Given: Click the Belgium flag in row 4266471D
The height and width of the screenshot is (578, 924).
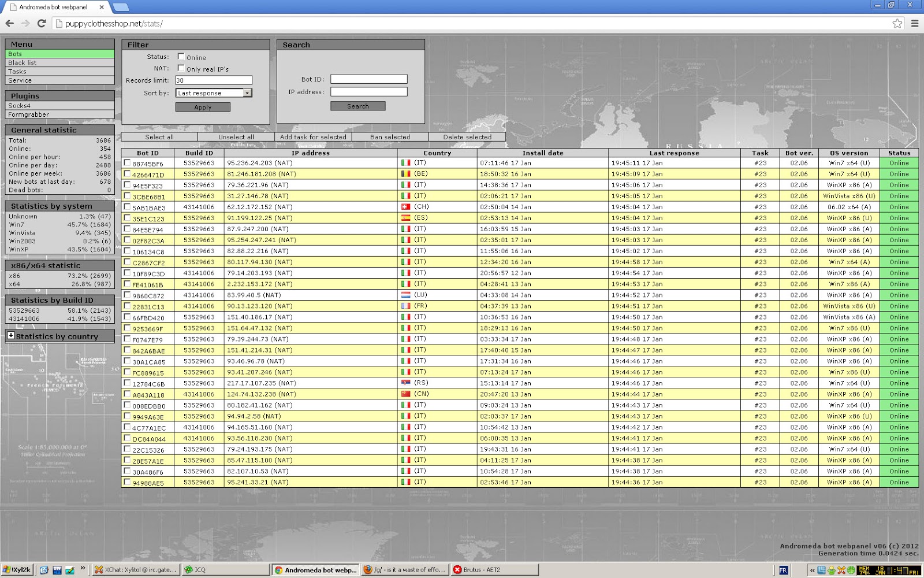Looking at the screenshot, I should click(406, 174).
